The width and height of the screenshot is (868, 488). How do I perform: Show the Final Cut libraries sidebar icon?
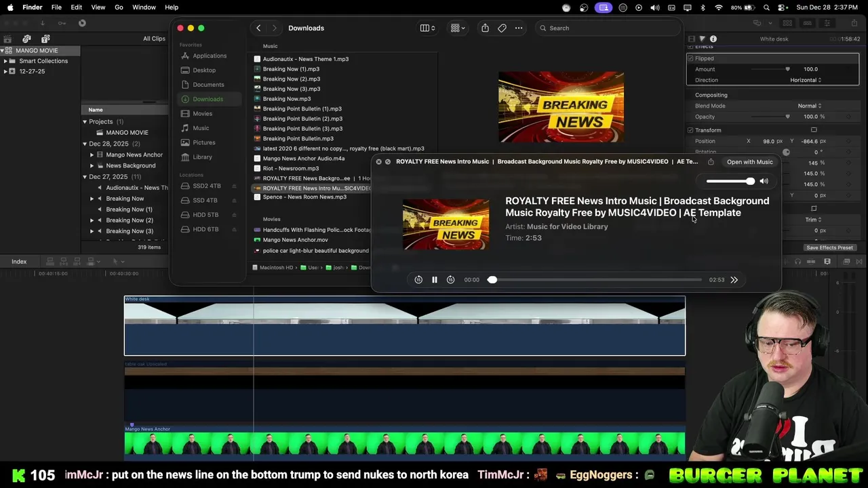click(7, 39)
